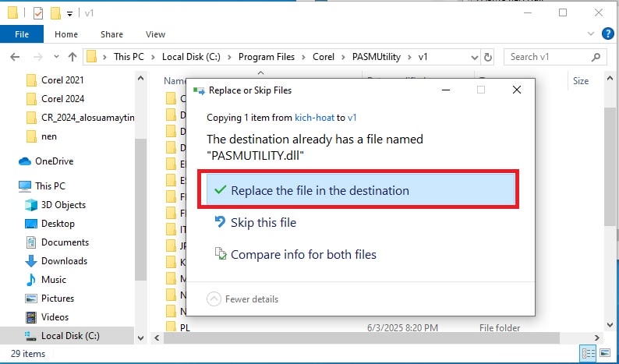The image size is (619, 364).
Task: Expand the ribbon with chevron
Action: 591,34
